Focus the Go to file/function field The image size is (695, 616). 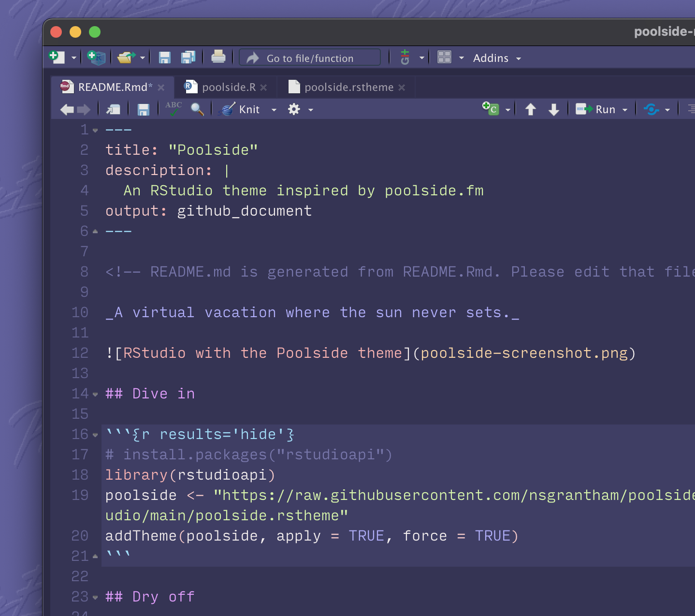click(310, 58)
